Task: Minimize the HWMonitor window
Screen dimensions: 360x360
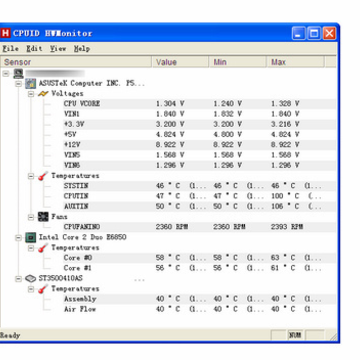Action: [298, 33]
